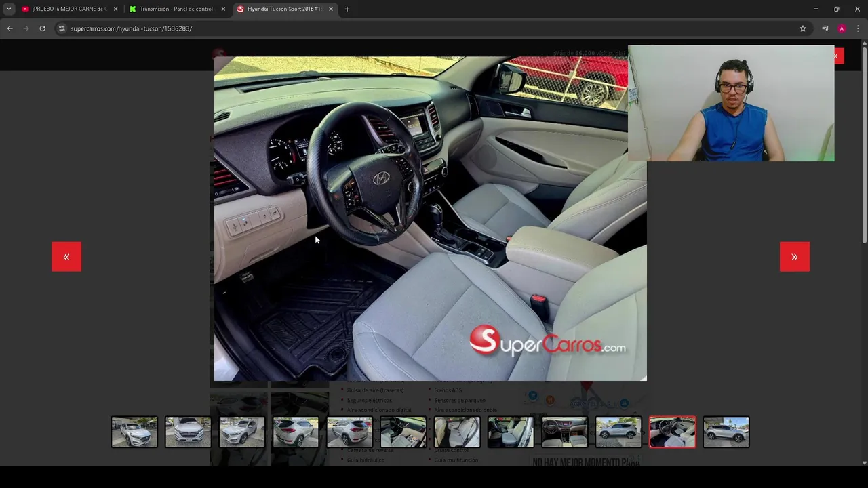Close the Hyundai Tucson Sport tab
The image size is (868, 488).
tap(331, 9)
